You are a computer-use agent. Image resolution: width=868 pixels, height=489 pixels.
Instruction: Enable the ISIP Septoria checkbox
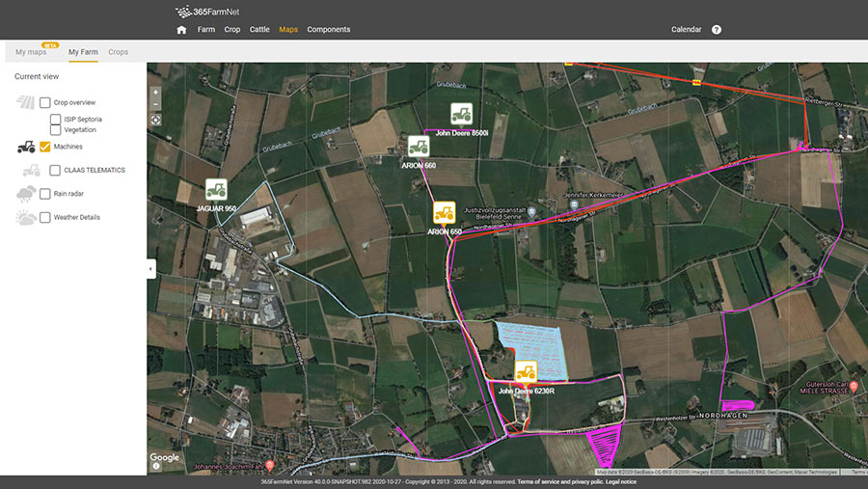(x=55, y=119)
